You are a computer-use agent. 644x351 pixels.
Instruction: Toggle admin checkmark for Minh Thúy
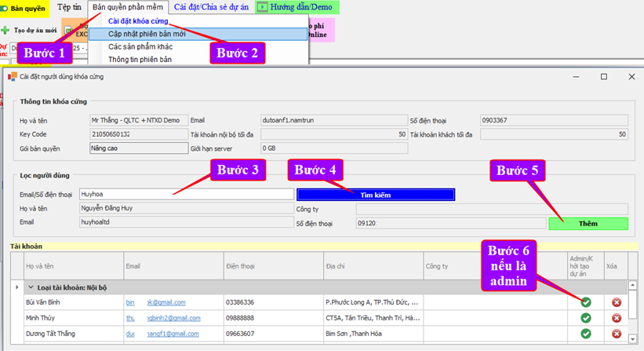(585, 318)
